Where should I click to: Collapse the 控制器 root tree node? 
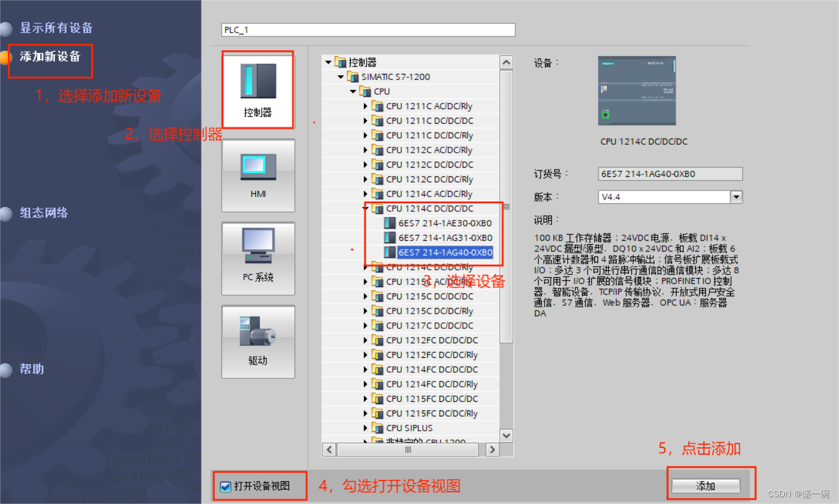pos(329,62)
